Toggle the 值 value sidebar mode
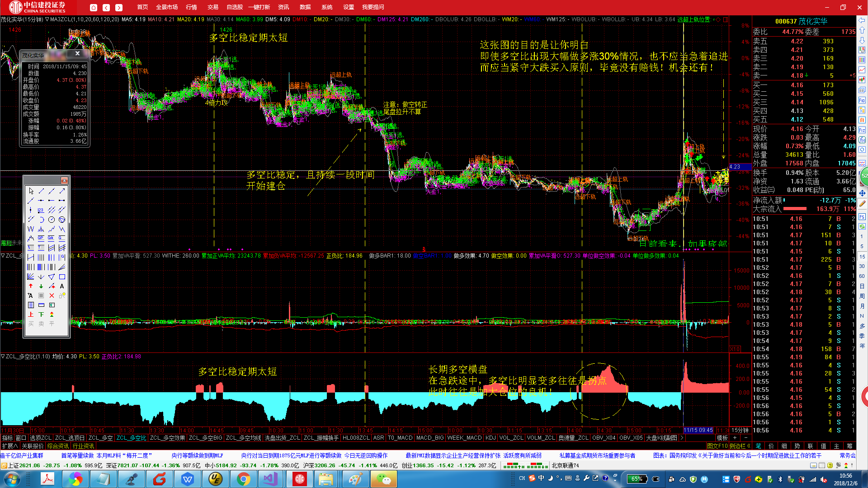 pos(824,446)
